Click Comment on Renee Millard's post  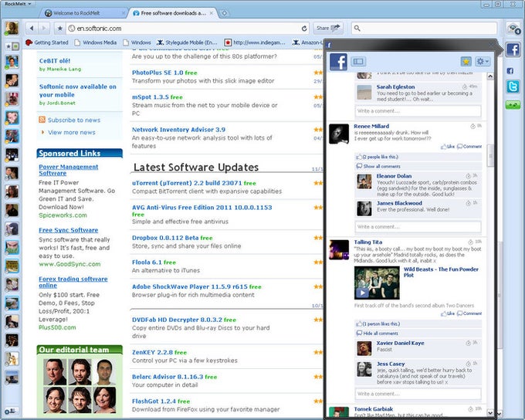(x=469, y=147)
